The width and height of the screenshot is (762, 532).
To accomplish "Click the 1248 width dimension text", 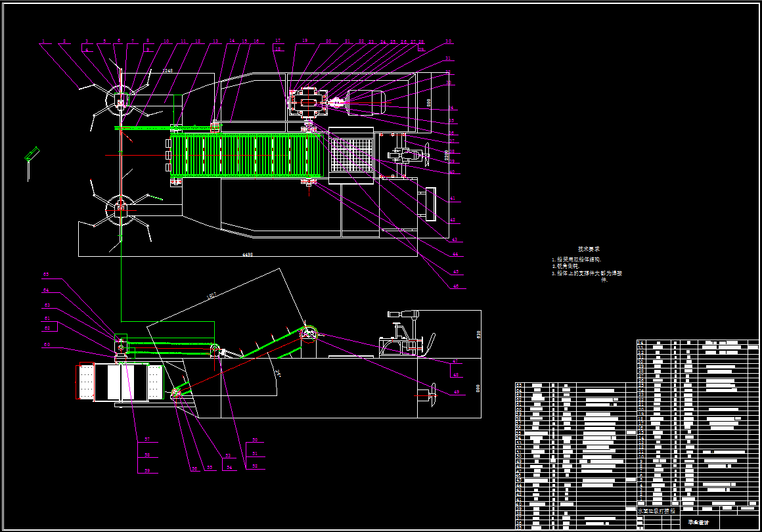I will (167, 71).
